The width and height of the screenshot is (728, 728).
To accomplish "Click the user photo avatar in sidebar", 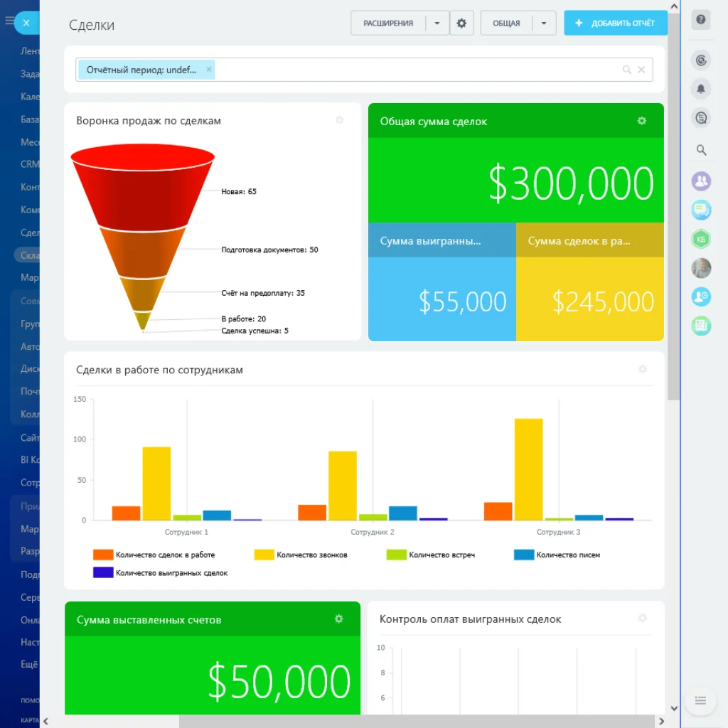I will [701, 268].
